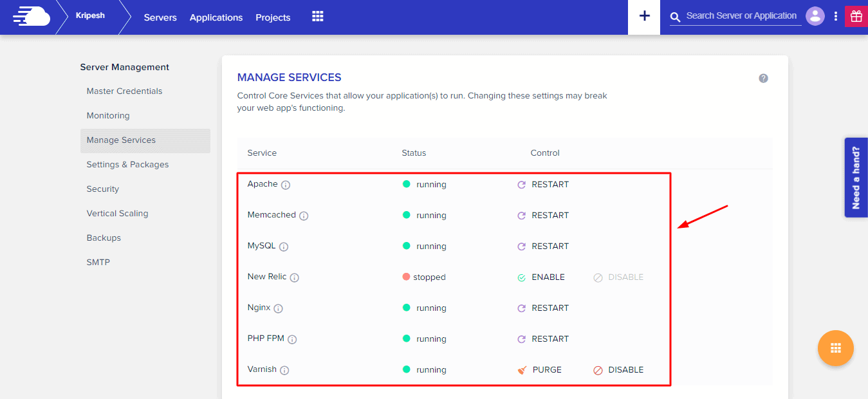Show info for the New Relic service
This screenshot has width=868, height=399.
(x=294, y=278)
